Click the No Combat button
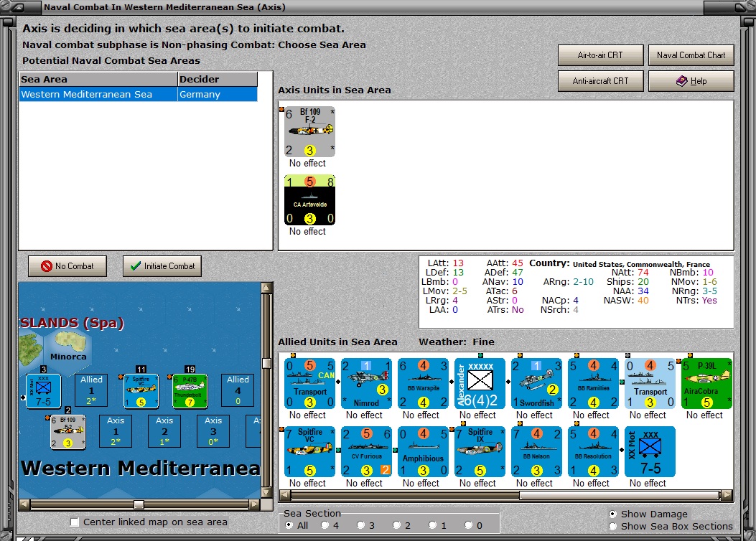756x541 pixels. (x=67, y=266)
